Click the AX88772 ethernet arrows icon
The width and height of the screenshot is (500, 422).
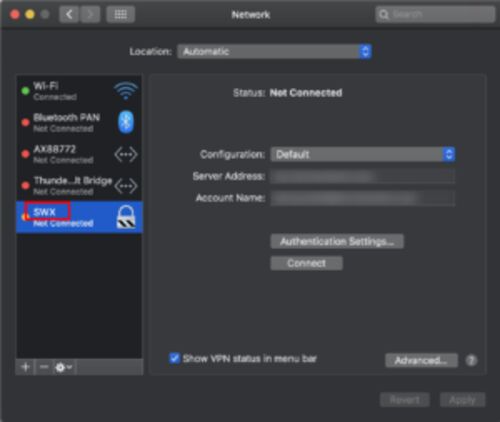point(126,154)
